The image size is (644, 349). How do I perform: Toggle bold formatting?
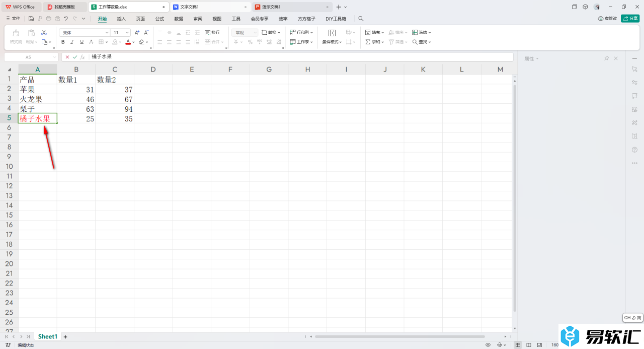coord(63,42)
